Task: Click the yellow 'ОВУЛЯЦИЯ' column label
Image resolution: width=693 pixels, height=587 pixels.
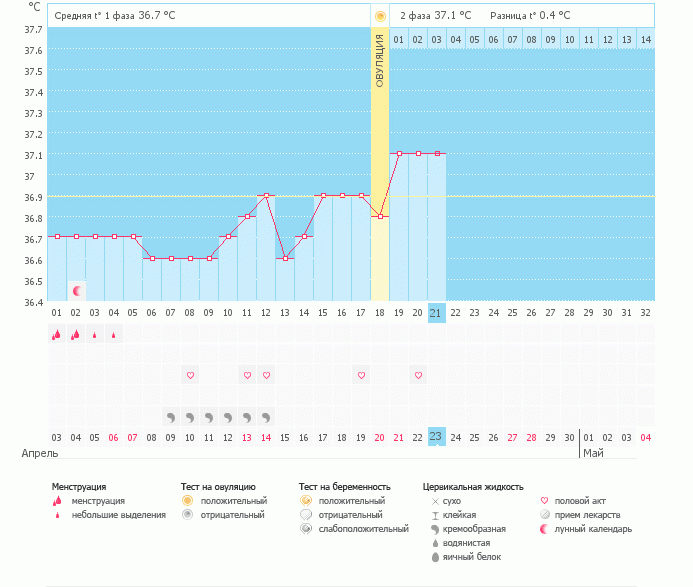Action: pos(380,62)
